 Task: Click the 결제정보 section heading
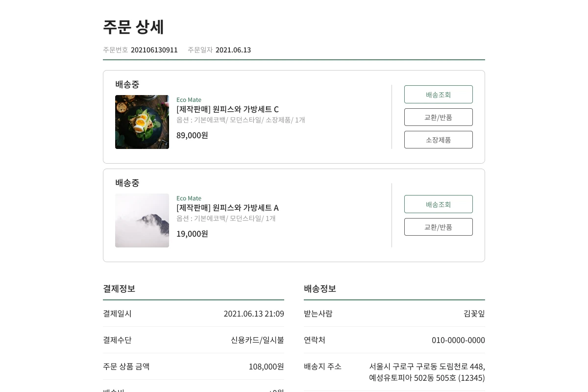click(119, 289)
